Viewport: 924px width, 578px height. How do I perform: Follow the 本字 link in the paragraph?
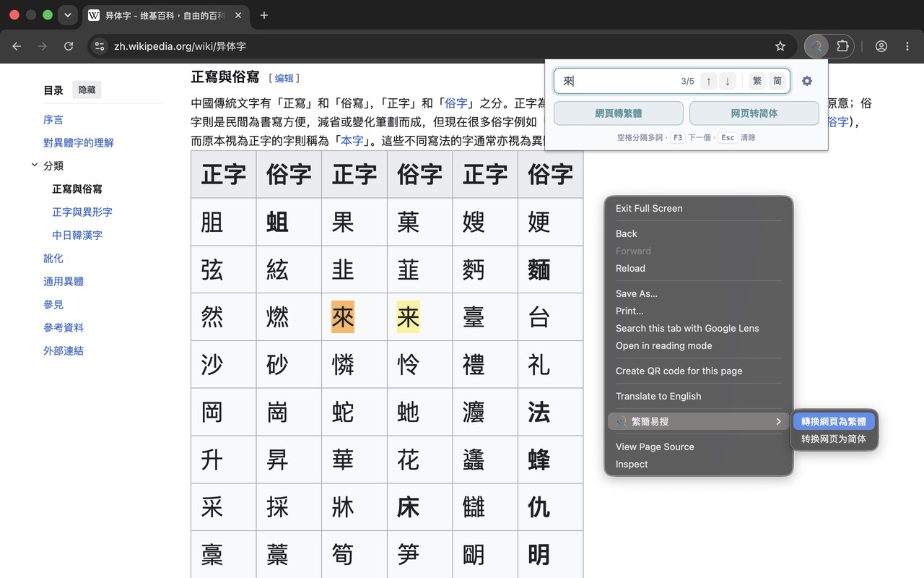pos(352,140)
